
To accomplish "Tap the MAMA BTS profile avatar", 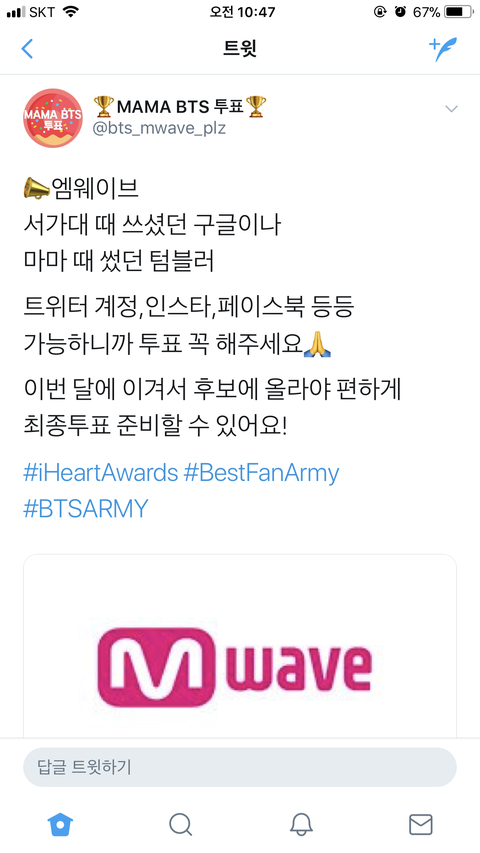I will [x=53, y=118].
